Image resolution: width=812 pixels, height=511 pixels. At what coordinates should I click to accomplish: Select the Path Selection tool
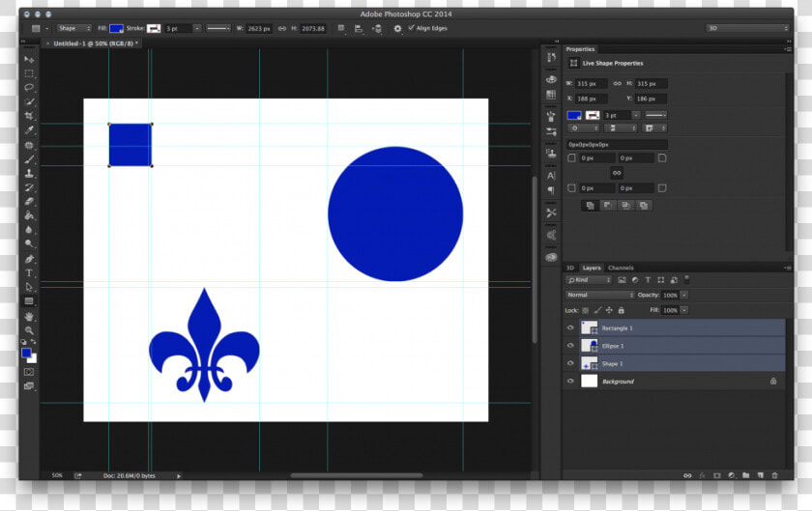29,287
